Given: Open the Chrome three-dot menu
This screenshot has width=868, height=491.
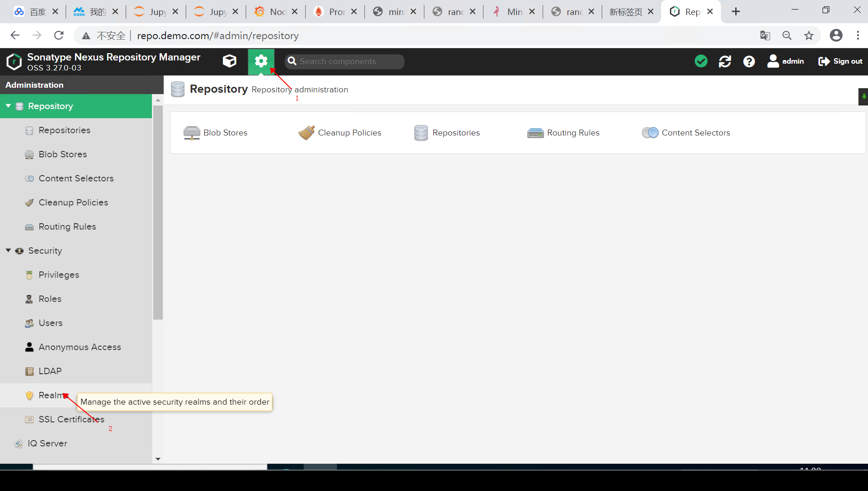Looking at the screenshot, I should point(858,35).
